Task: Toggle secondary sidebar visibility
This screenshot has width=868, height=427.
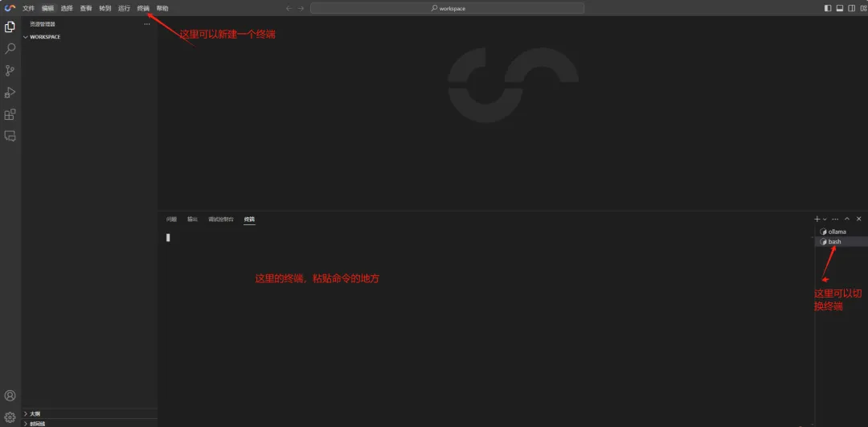Action: [x=850, y=8]
